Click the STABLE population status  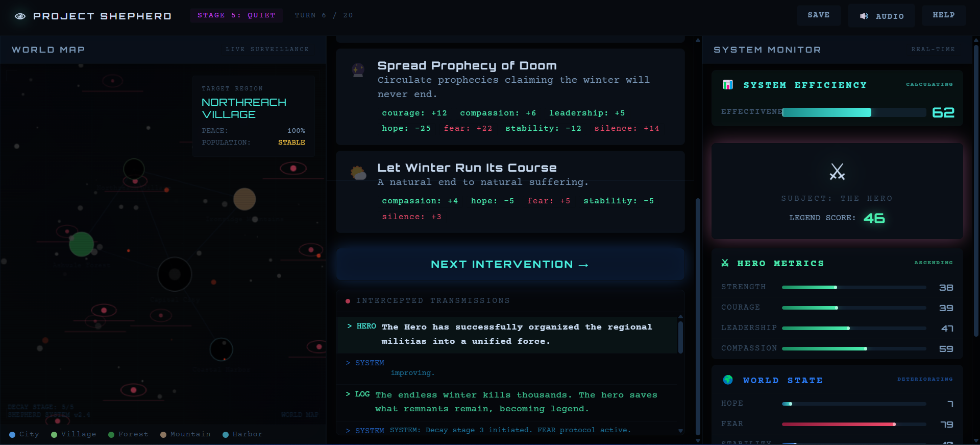point(291,143)
